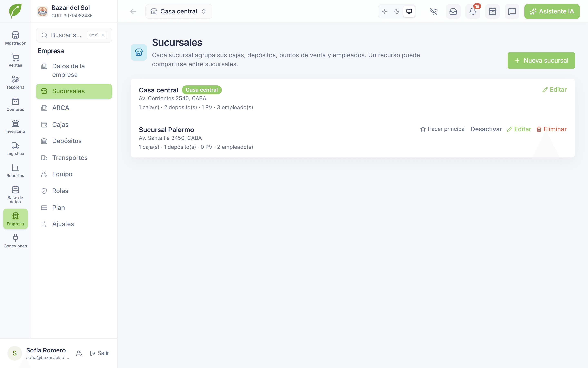Image resolution: width=588 pixels, height=368 pixels.
Task: Delete Sucursal Palermo
Action: (x=551, y=129)
